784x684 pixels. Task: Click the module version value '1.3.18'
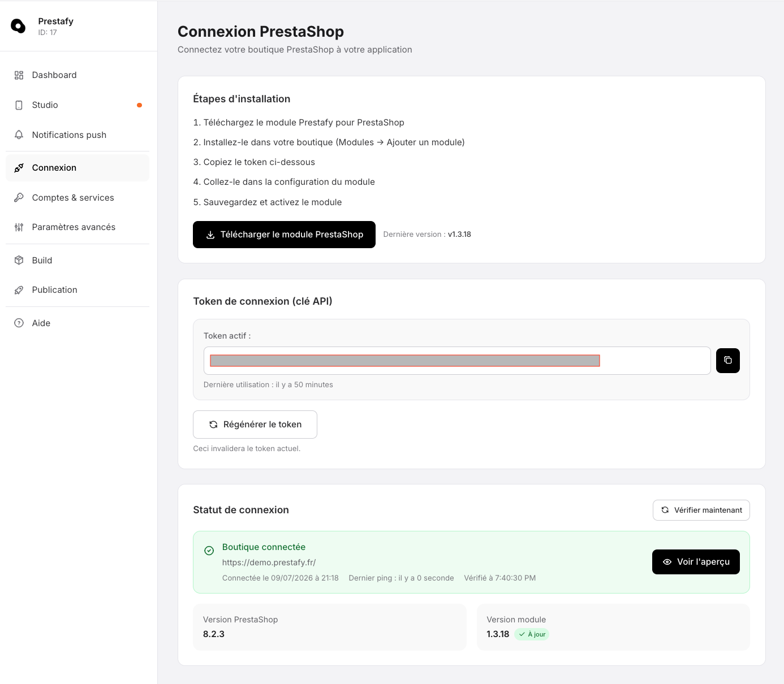point(498,634)
